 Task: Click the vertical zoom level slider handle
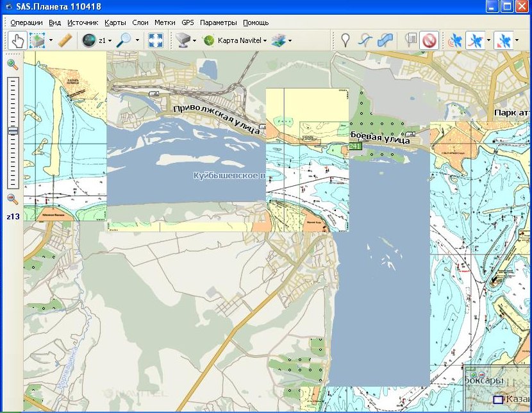point(12,131)
